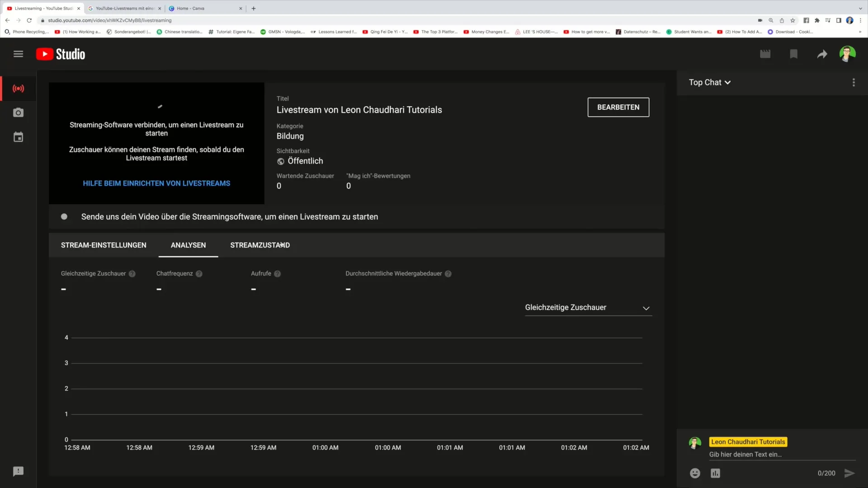Expand the Gleichzeitige Zuschauer dropdown menu

pos(587,307)
